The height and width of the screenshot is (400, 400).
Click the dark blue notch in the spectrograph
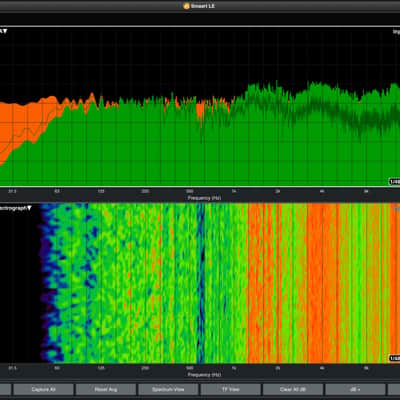point(200,283)
